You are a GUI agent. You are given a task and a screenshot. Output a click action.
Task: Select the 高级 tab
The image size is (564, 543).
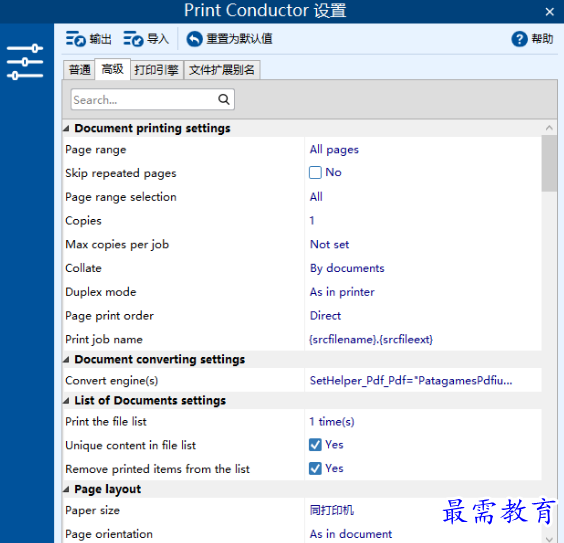[x=112, y=69]
